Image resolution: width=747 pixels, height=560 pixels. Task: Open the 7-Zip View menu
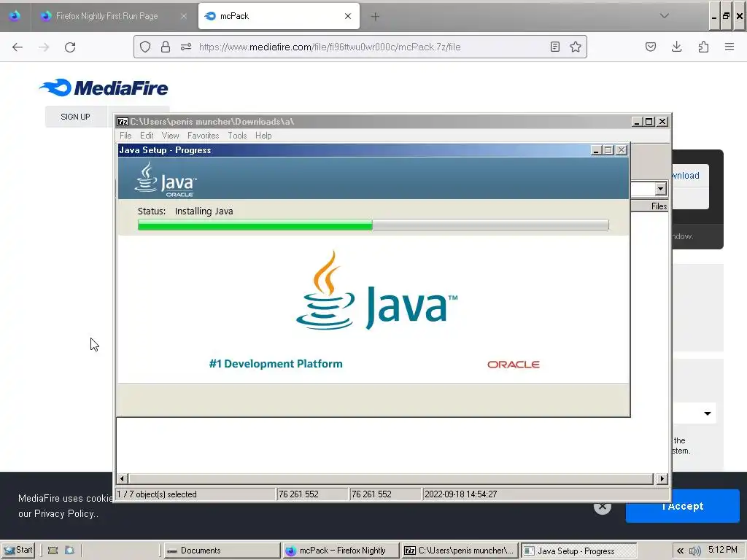[x=170, y=135]
